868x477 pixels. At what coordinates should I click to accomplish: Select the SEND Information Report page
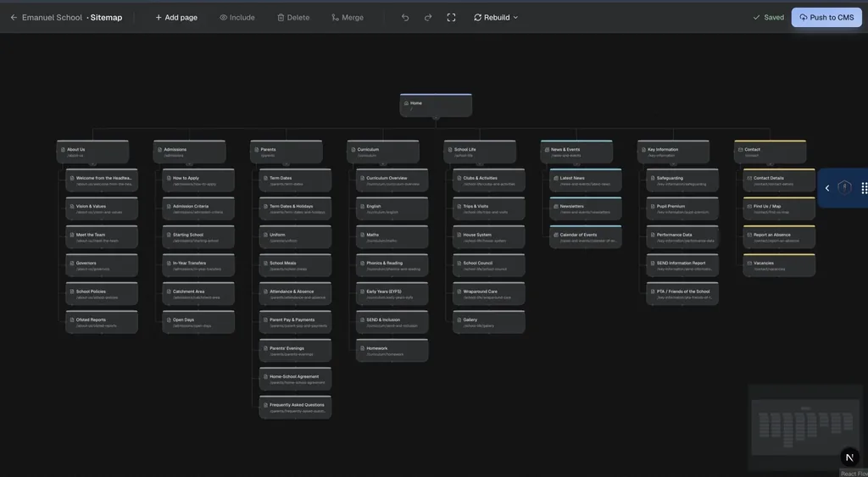tap(682, 266)
